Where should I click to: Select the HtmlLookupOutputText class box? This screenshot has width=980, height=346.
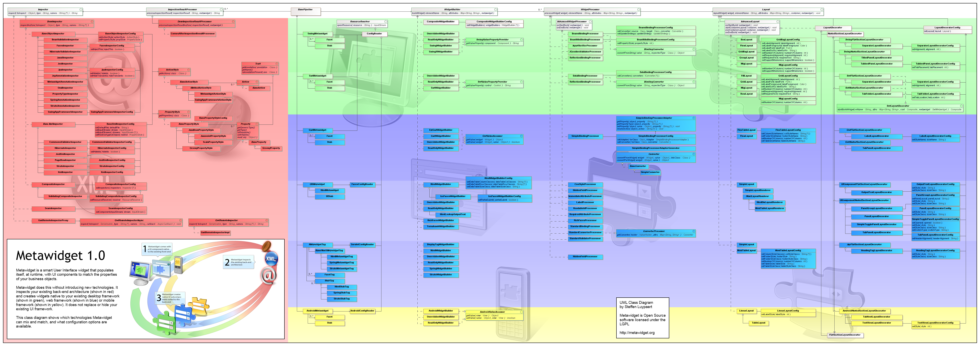[453, 214]
